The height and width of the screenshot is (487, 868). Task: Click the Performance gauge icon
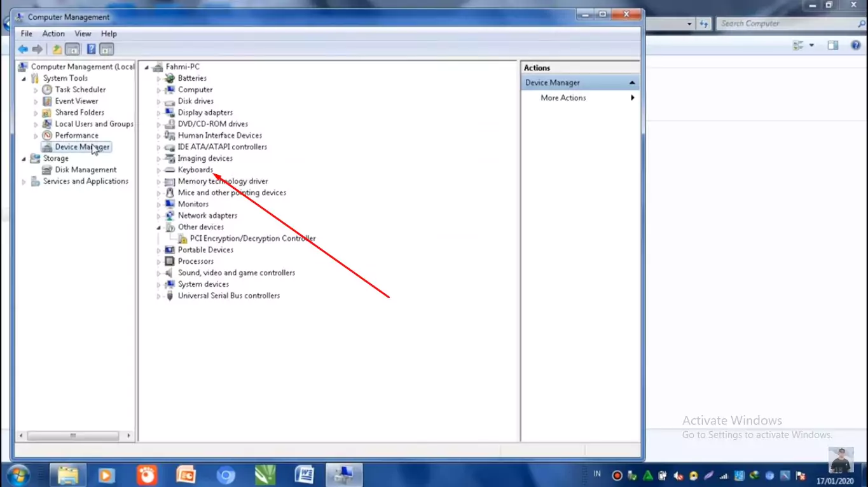[x=47, y=135]
